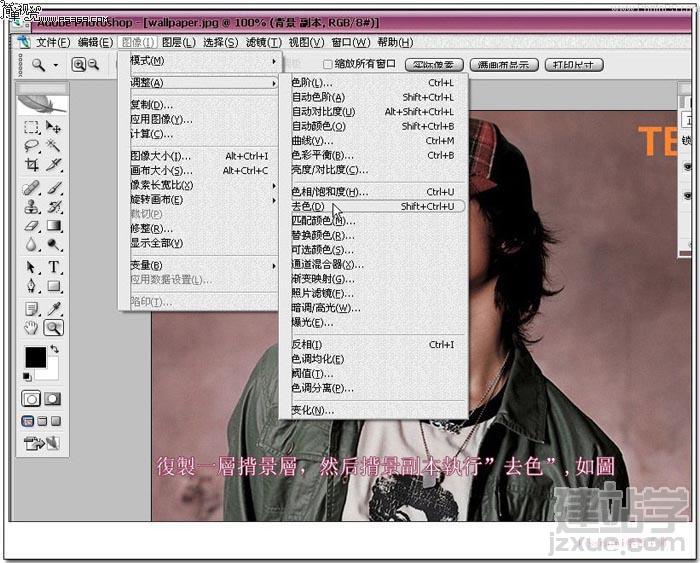Choose 画布大小(S)... menu entry

point(203,171)
